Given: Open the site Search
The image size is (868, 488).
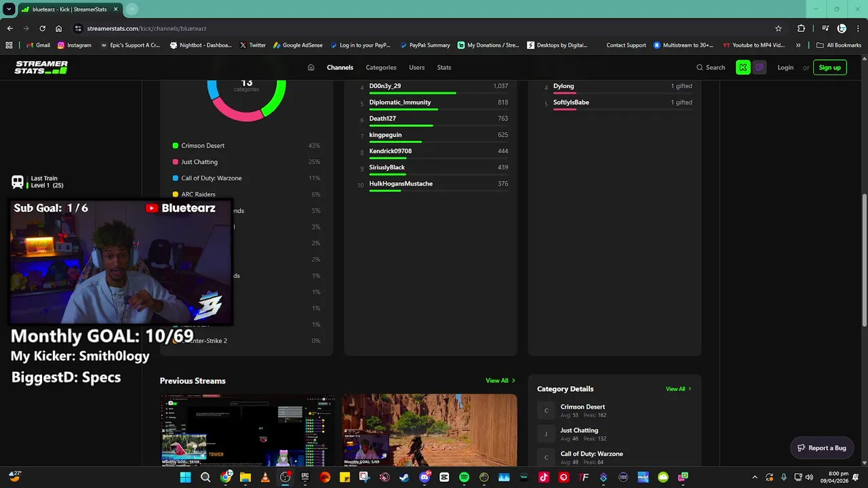Looking at the screenshot, I should [711, 68].
